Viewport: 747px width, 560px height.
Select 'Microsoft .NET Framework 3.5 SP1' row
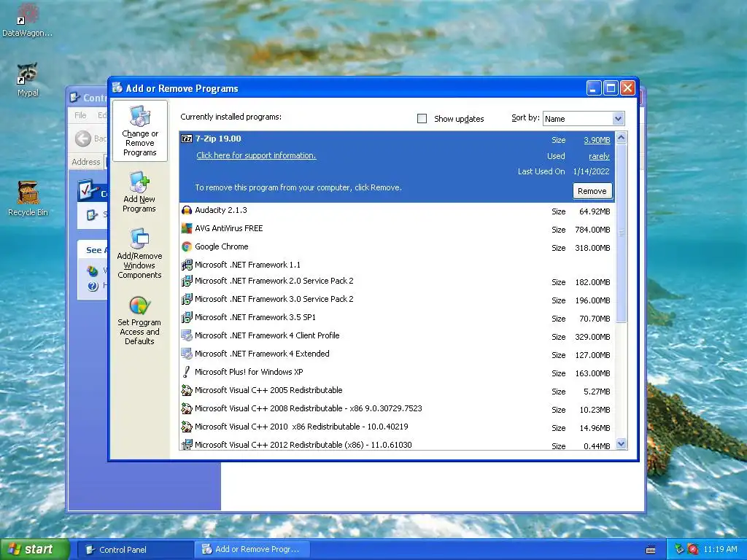click(x=398, y=318)
